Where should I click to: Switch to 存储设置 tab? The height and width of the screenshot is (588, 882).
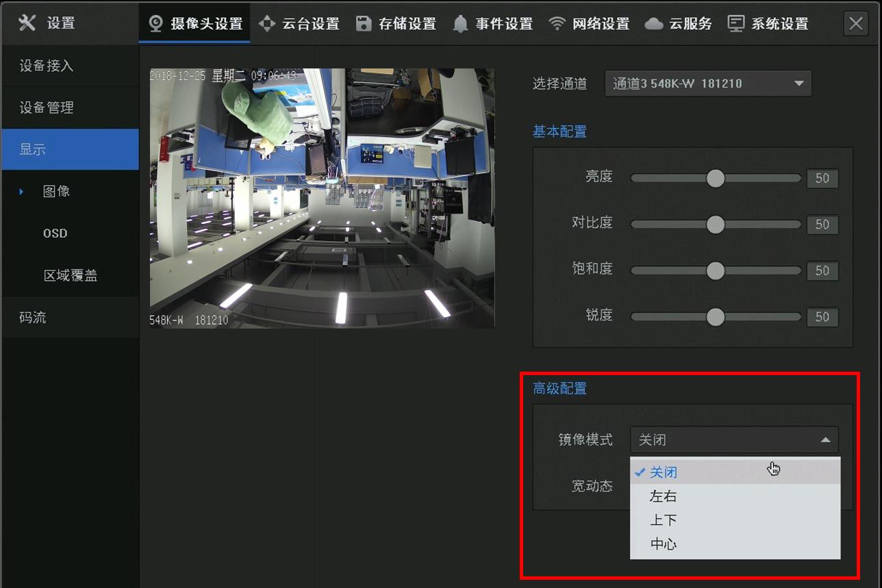tap(396, 23)
